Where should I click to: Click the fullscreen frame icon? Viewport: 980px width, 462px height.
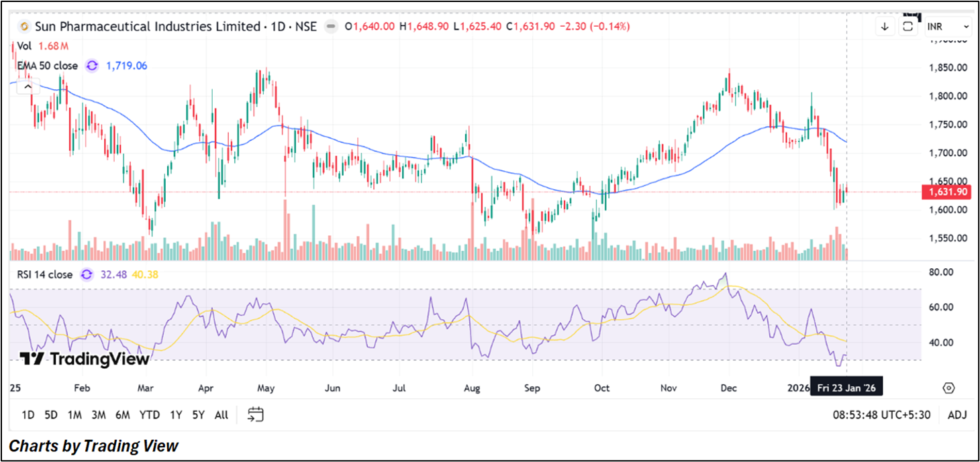[908, 27]
